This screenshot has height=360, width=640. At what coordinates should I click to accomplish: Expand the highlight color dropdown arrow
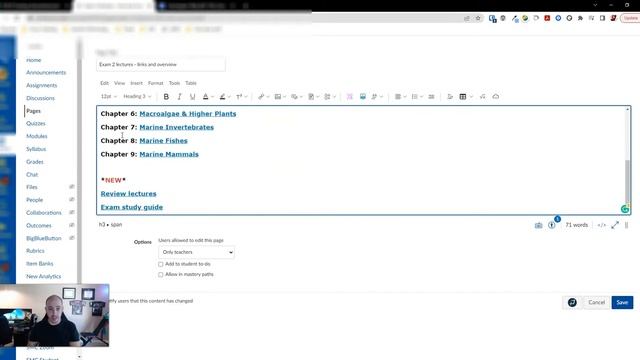[229, 97]
